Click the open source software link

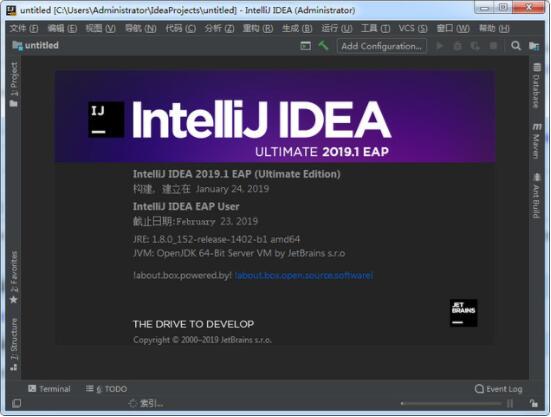[304, 275]
